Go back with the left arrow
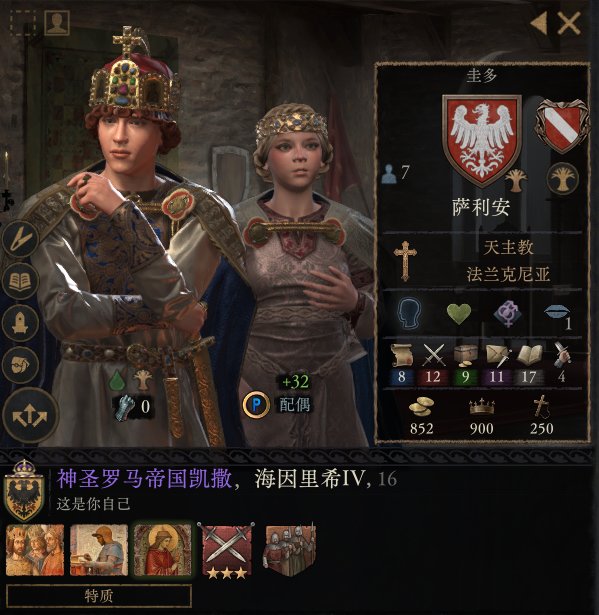The image size is (599, 615). (539, 23)
